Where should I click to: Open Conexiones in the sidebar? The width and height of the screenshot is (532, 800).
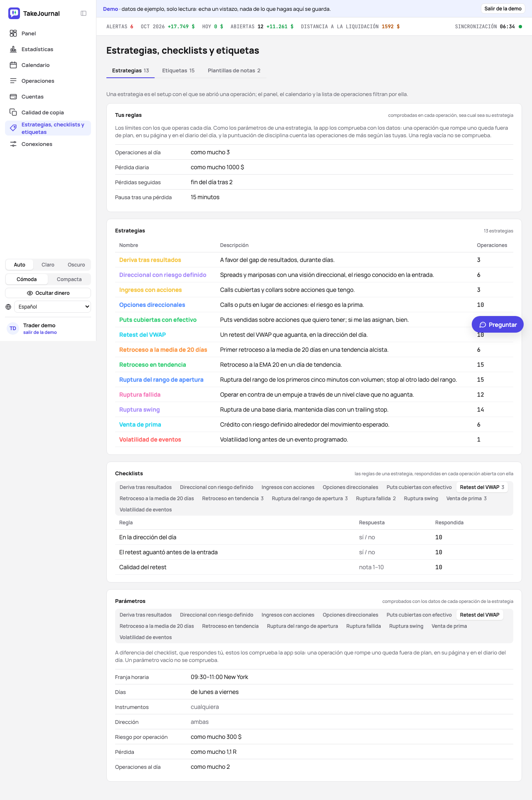coord(48,144)
